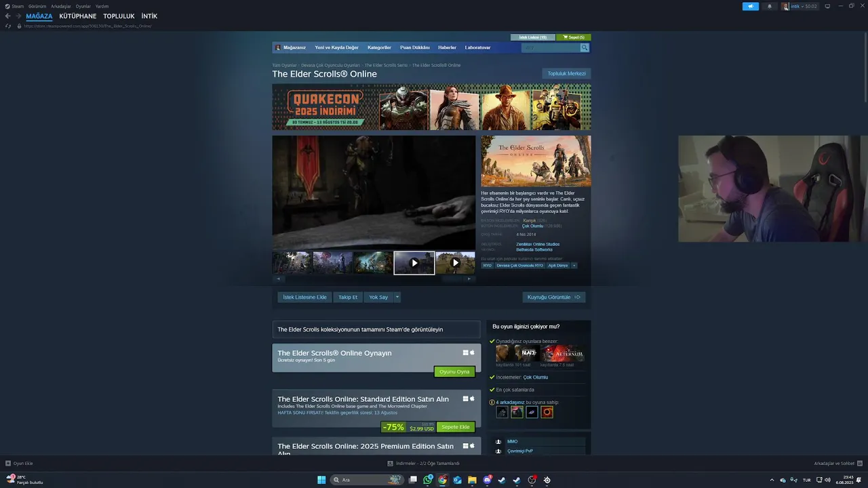
Task: Switch to the TOPLULUK tab
Action: click(119, 16)
